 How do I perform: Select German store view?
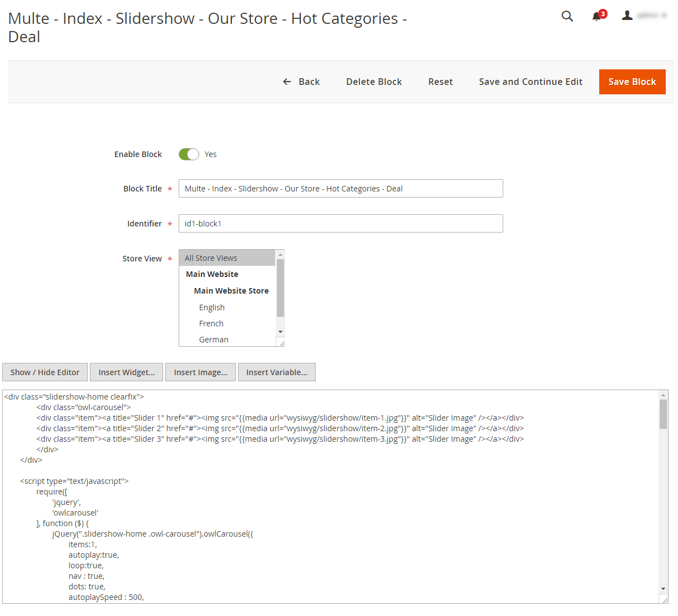point(214,340)
